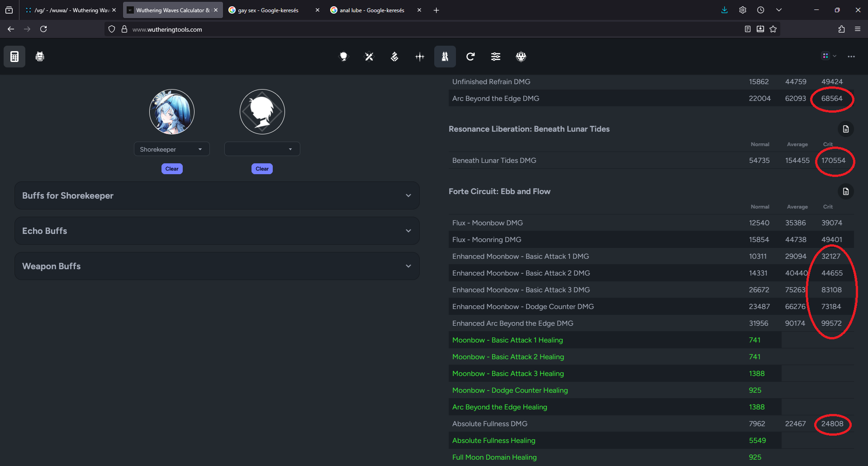Open the browser history clock icon
Image resolution: width=868 pixels, height=466 pixels.
tap(761, 10)
